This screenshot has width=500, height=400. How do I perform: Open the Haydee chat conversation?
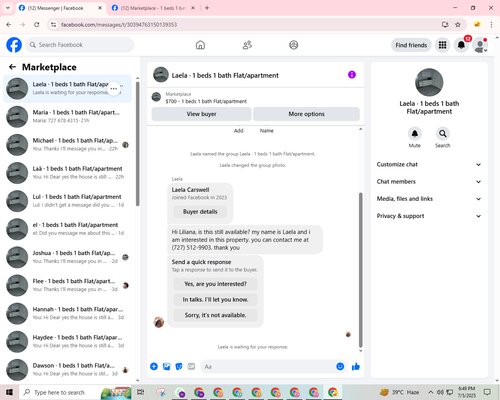[x=68, y=342]
